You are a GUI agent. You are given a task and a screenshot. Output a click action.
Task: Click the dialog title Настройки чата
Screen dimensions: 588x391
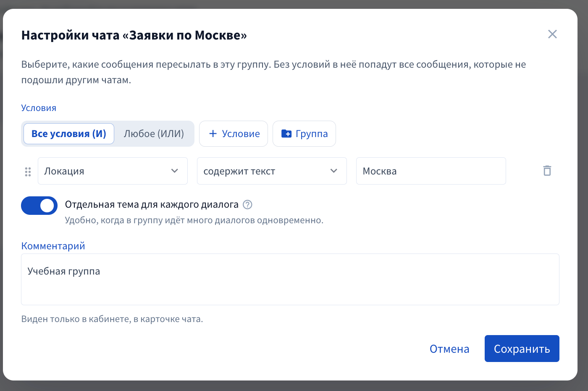point(134,35)
